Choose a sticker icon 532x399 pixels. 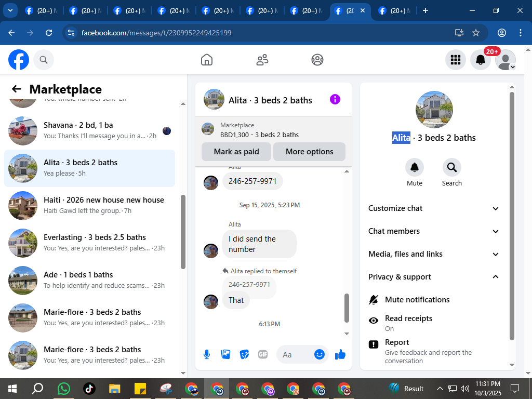[244, 354]
